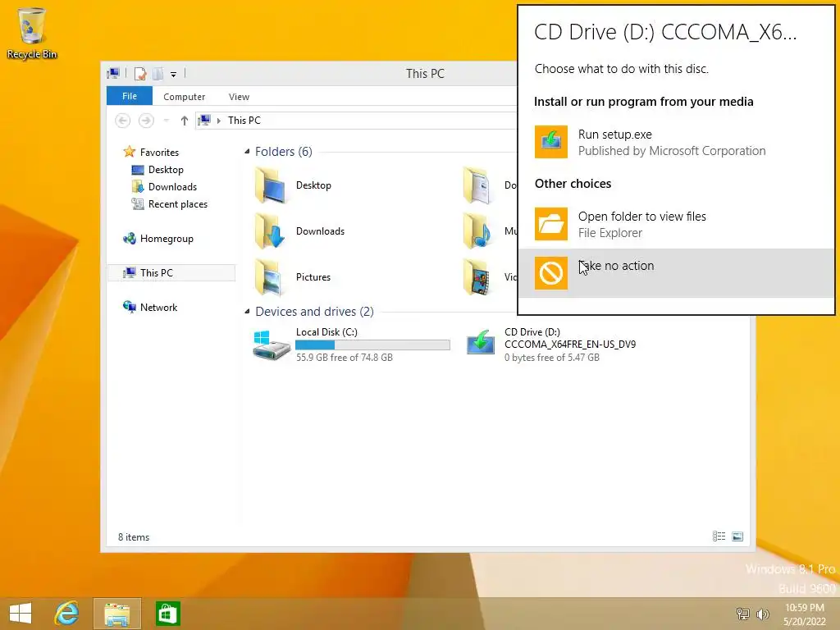This screenshot has height=630, width=840.
Task: Click the CCCOMA_X64FRE_EN-US_DV9 drive label
Action: 570,345
